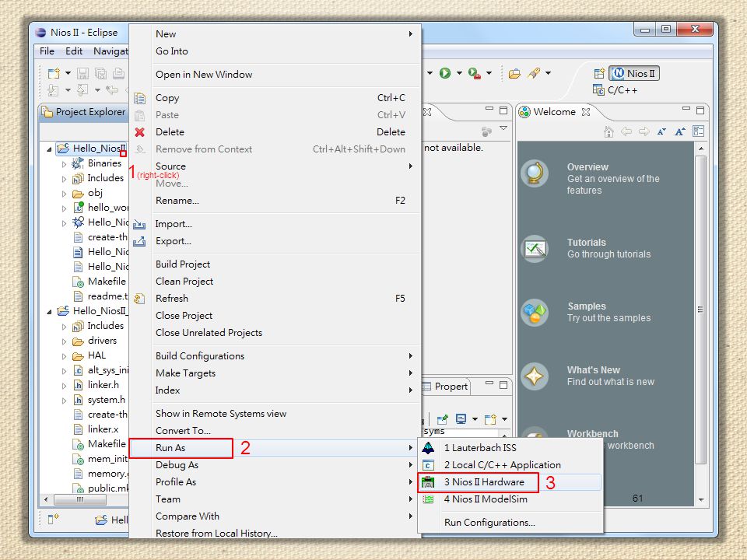The width and height of the screenshot is (747, 560).
Task: Switch to the C/C++ perspective
Action: click(615, 90)
